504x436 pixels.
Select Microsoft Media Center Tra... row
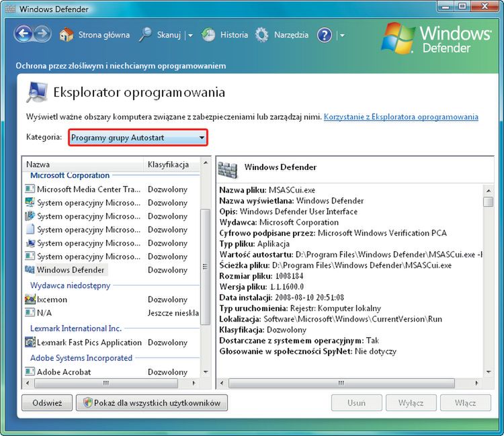pos(112,189)
